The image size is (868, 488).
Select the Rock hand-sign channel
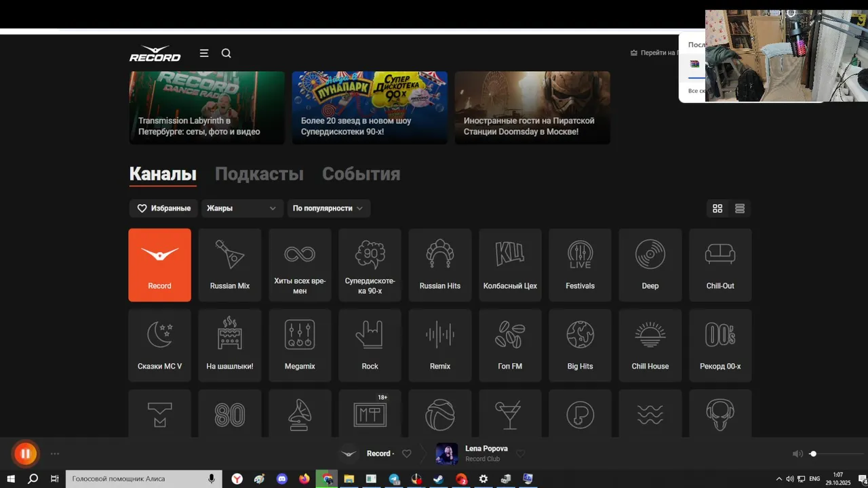click(x=370, y=346)
